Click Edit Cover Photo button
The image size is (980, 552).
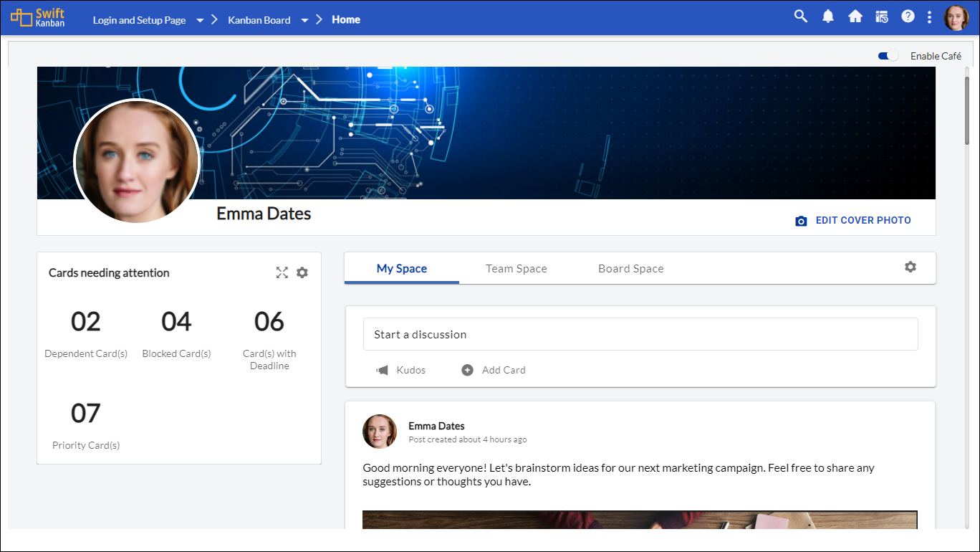click(853, 221)
